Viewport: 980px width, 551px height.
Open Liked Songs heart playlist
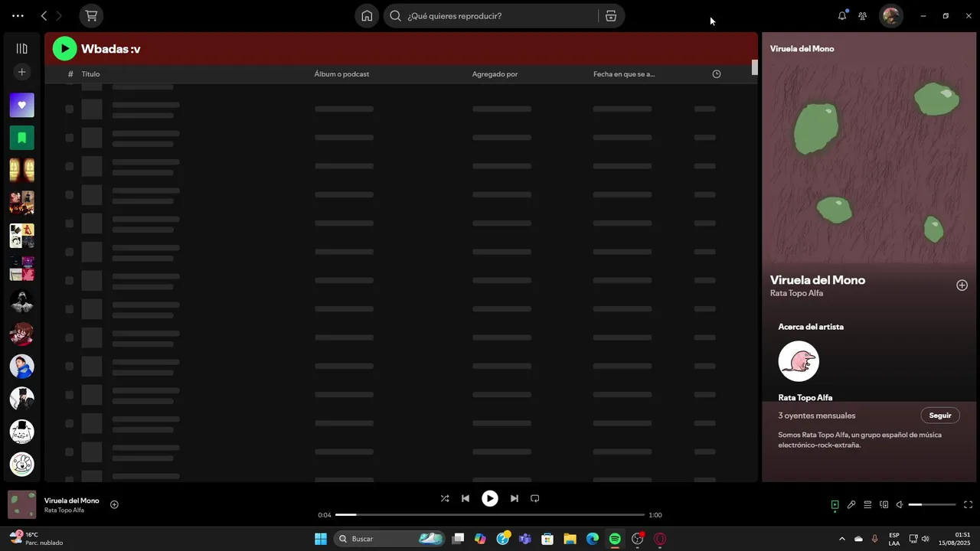click(x=21, y=105)
